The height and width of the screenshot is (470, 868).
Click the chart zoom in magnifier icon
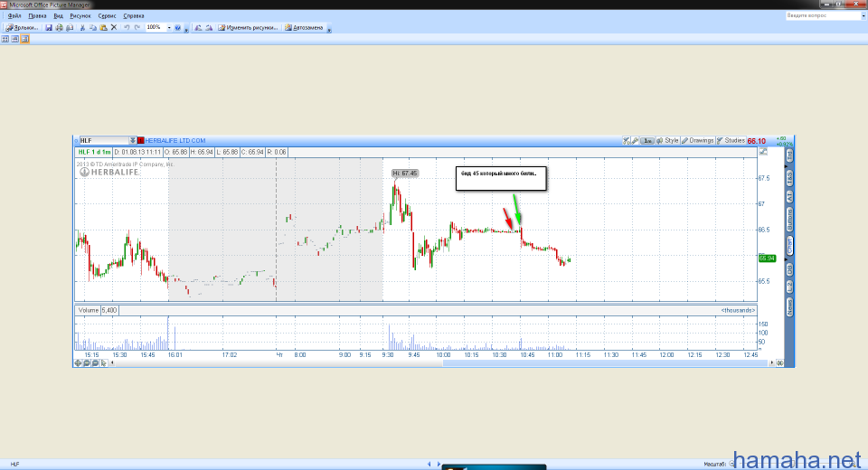point(87,363)
